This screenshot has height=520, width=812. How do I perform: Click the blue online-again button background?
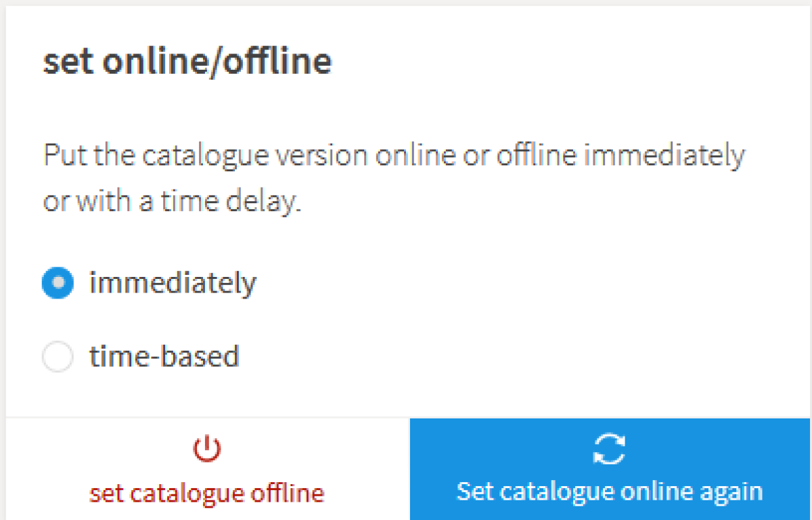[610, 469]
